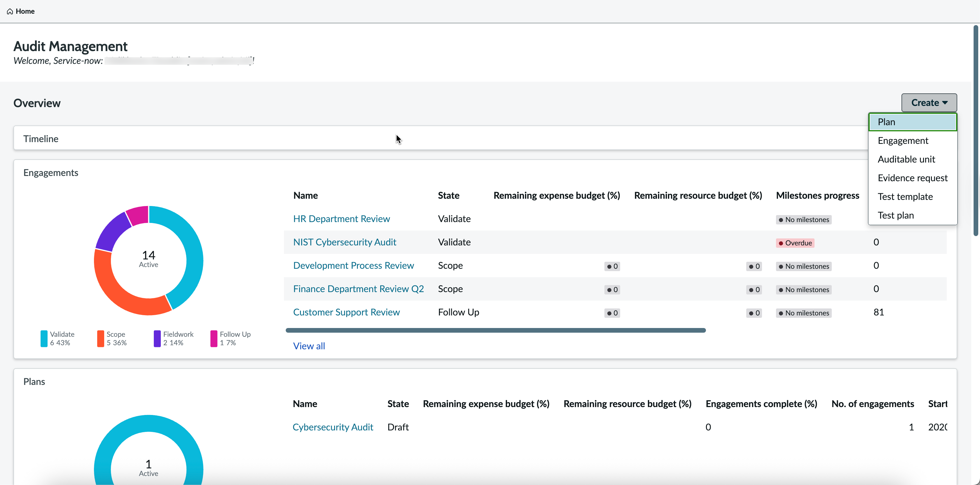This screenshot has width=980, height=485.
Task: Click the value 81 in Customer Support row
Action: click(x=878, y=312)
